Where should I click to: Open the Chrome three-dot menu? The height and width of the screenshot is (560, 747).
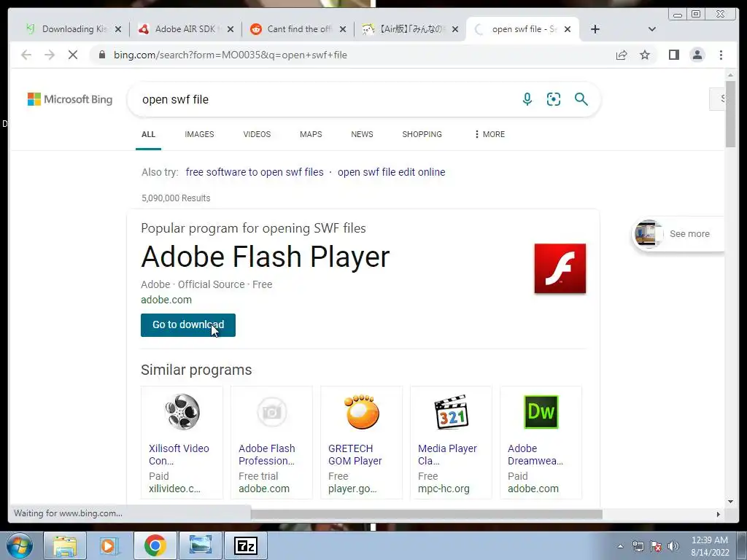[x=721, y=55]
